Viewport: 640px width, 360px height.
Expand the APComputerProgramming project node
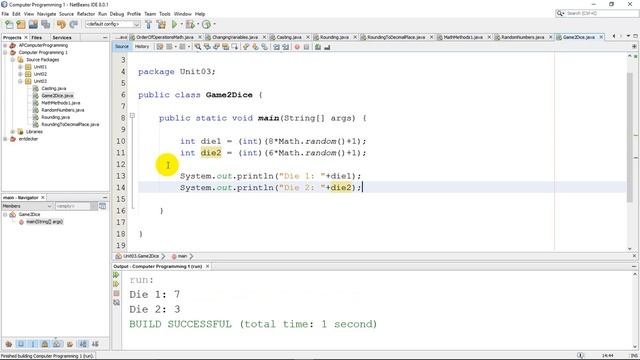[x=5, y=45]
